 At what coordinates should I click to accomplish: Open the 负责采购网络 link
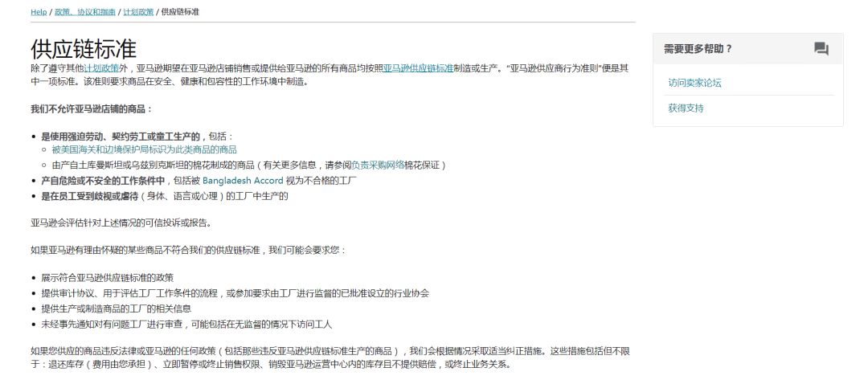[378, 165]
